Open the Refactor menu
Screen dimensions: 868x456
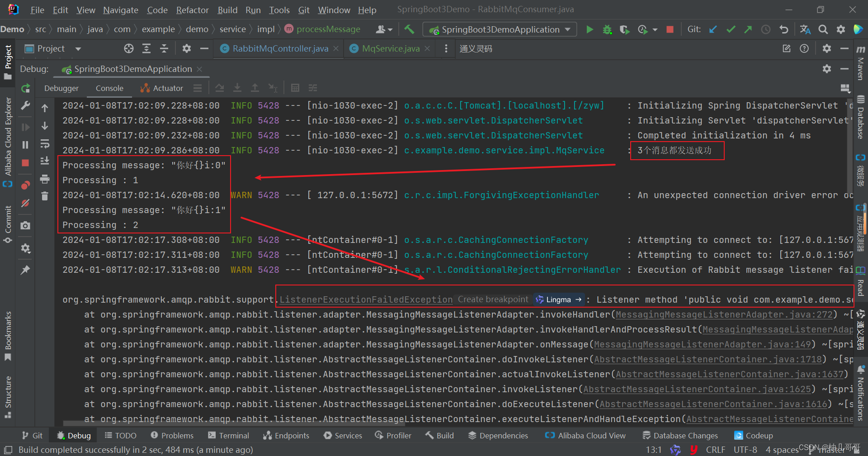(192, 10)
